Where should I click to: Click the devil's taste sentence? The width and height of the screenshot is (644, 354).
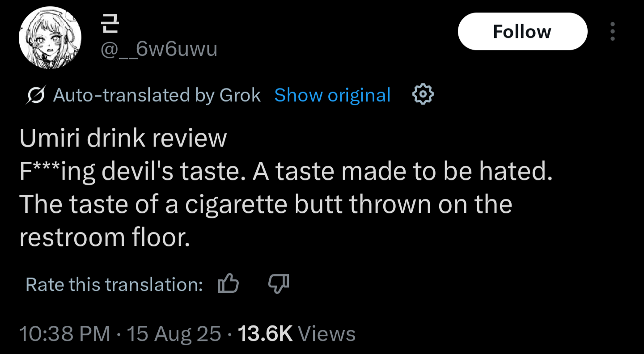coord(286,172)
